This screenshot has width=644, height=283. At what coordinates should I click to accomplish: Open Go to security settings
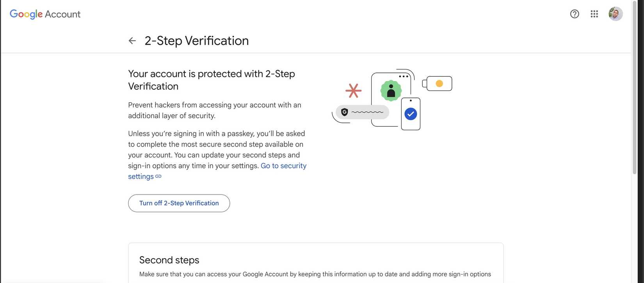click(x=284, y=165)
